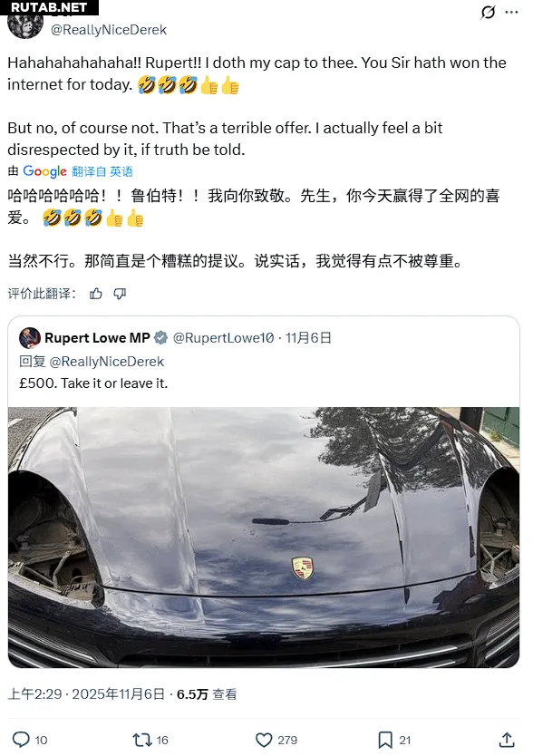Click the Google translation attribution logo

pyautogui.click(x=44, y=171)
